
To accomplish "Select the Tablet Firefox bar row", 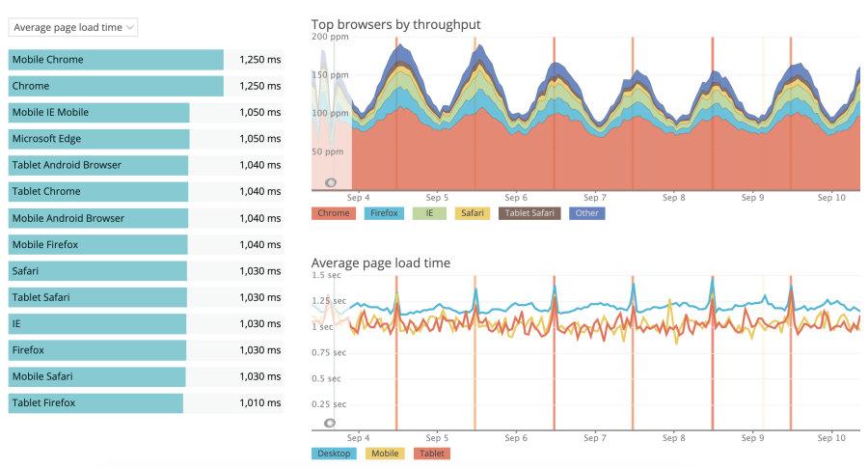I will click(x=145, y=403).
